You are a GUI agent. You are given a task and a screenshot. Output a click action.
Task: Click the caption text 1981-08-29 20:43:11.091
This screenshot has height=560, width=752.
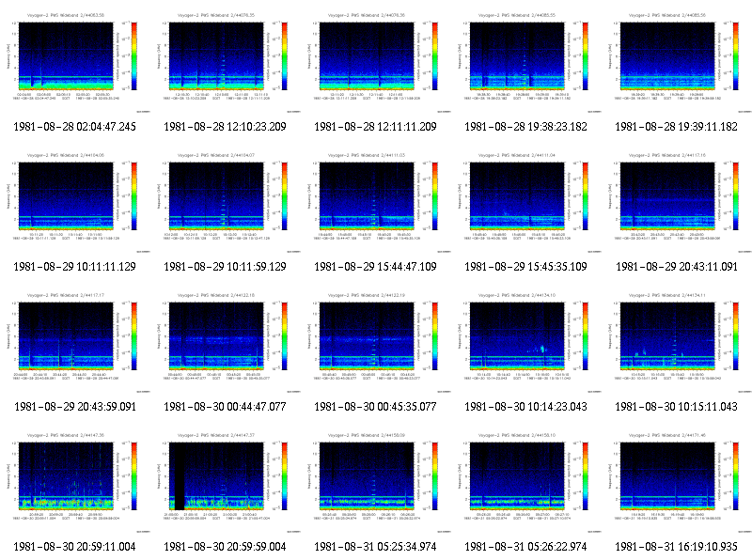[676, 267]
